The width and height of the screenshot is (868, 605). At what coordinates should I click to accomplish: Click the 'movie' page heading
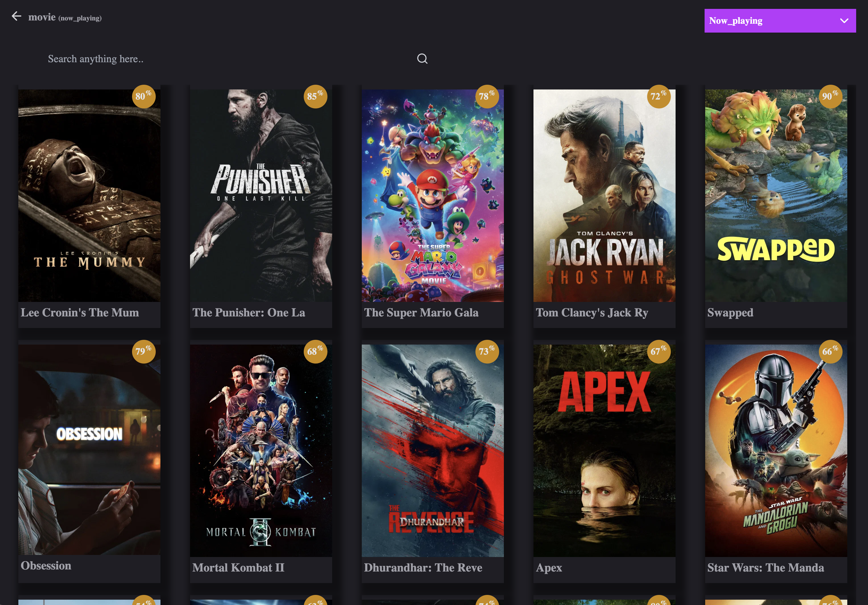pyautogui.click(x=42, y=17)
